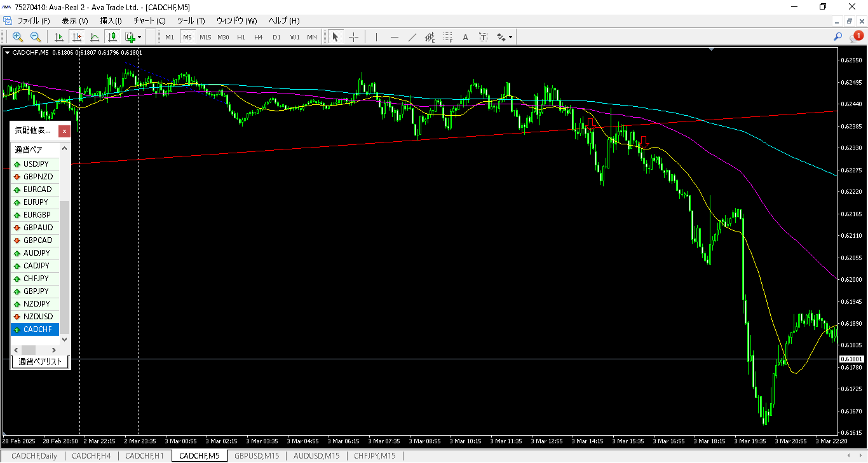
Task: Select the H4 timeframe
Action: 259,37
